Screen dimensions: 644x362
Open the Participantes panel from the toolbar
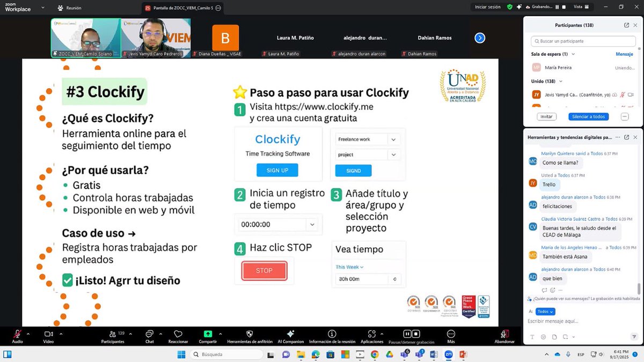113,336
